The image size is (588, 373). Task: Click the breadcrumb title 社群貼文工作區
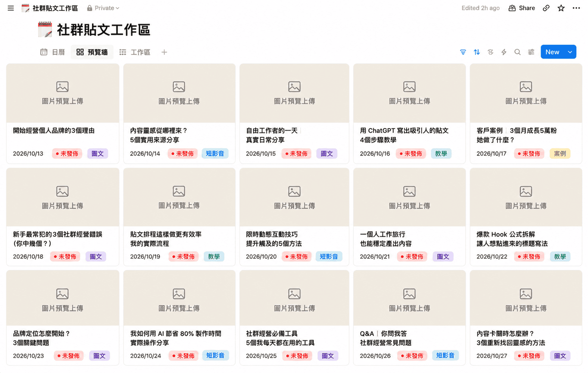pyautogui.click(x=55, y=8)
